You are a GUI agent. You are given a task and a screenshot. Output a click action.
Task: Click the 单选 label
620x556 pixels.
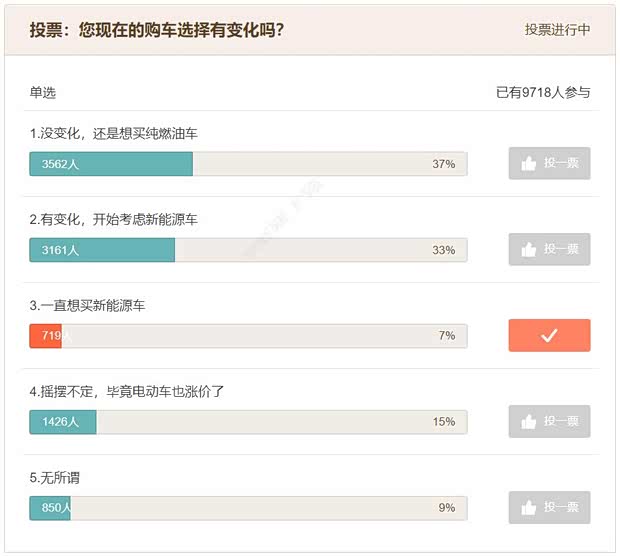pyautogui.click(x=43, y=93)
